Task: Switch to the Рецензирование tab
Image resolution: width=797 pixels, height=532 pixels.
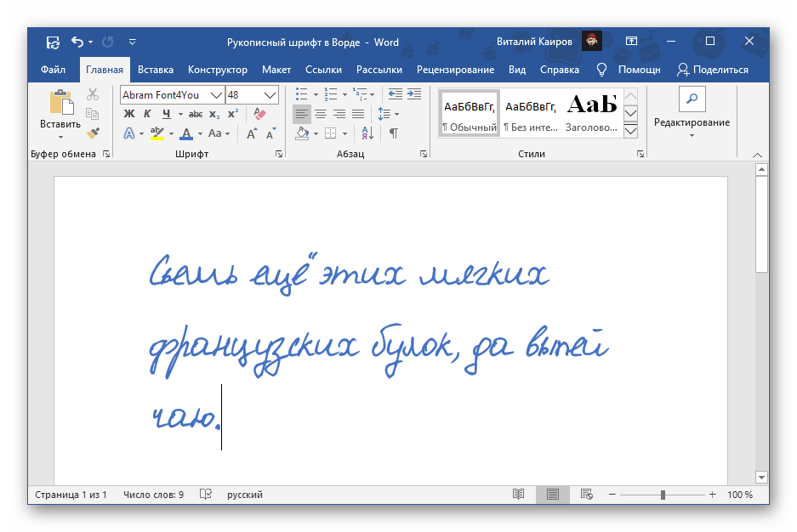Action: click(455, 70)
